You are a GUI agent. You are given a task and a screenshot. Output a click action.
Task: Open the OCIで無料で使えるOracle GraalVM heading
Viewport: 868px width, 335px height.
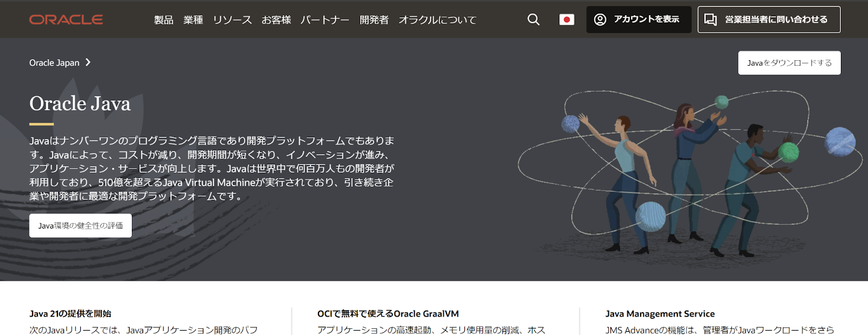click(x=388, y=314)
